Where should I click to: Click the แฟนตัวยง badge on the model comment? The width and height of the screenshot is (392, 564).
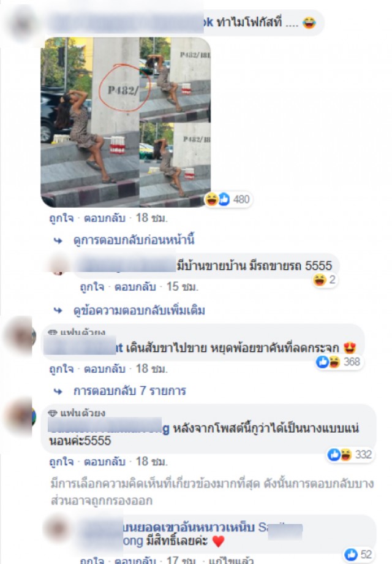(x=77, y=413)
